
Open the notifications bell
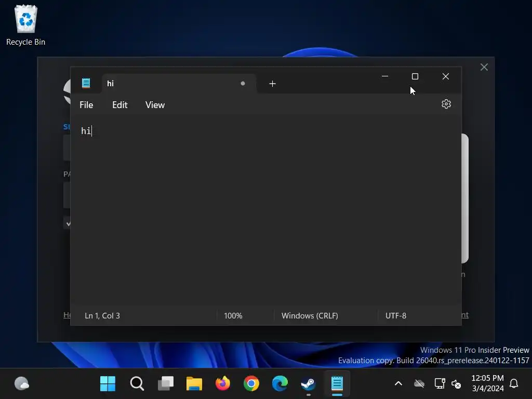[x=514, y=384]
